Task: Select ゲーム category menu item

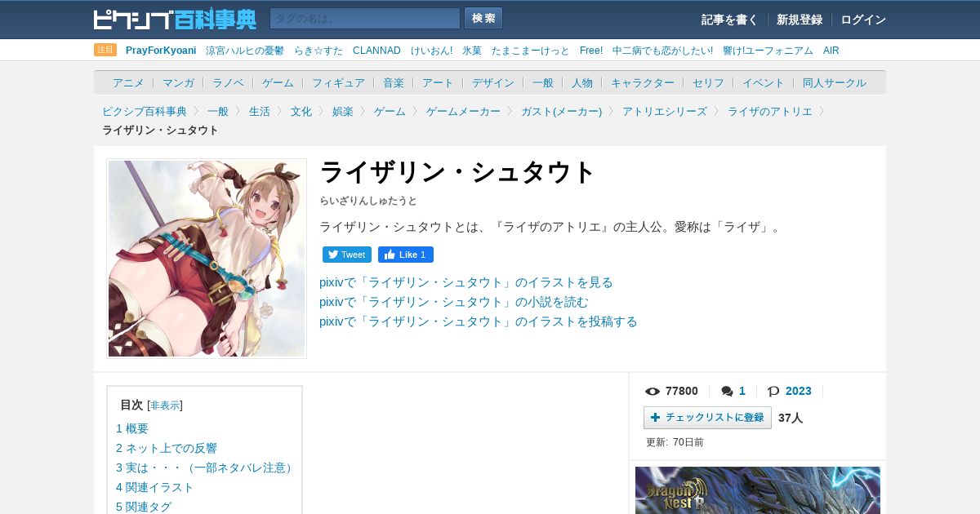Action: pyautogui.click(x=278, y=82)
